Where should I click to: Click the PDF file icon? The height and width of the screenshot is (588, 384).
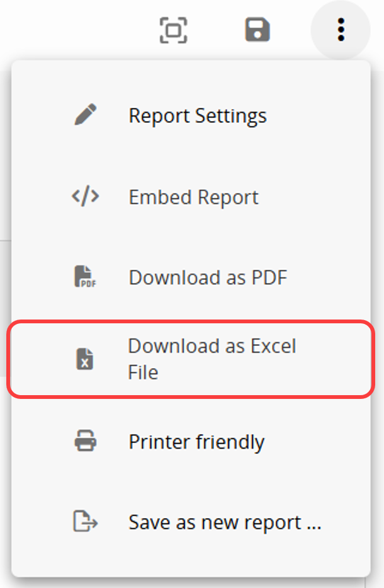[86, 277]
